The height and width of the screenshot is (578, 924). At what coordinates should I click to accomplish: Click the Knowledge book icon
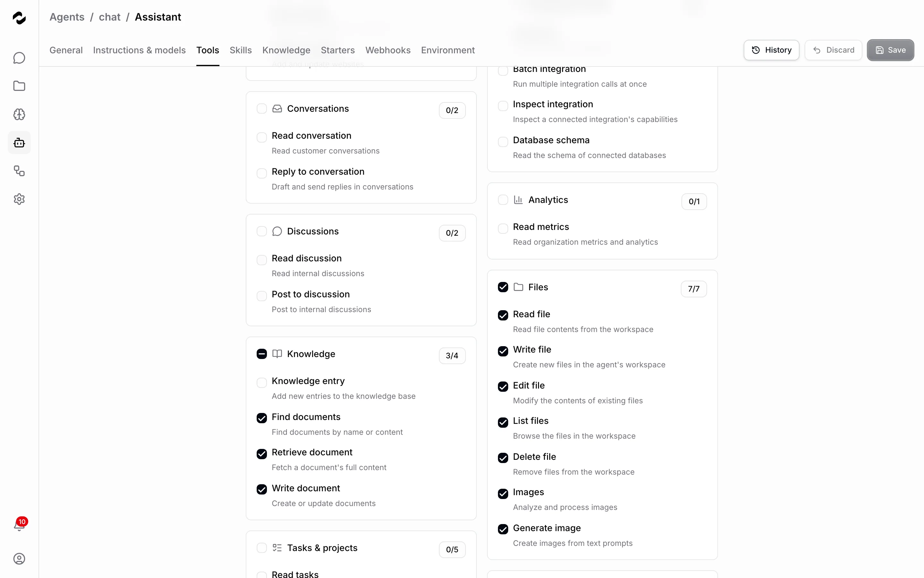[277, 354]
